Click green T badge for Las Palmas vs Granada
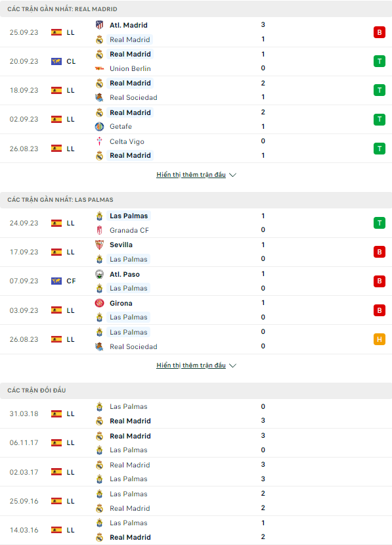 click(x=379, y=223)
